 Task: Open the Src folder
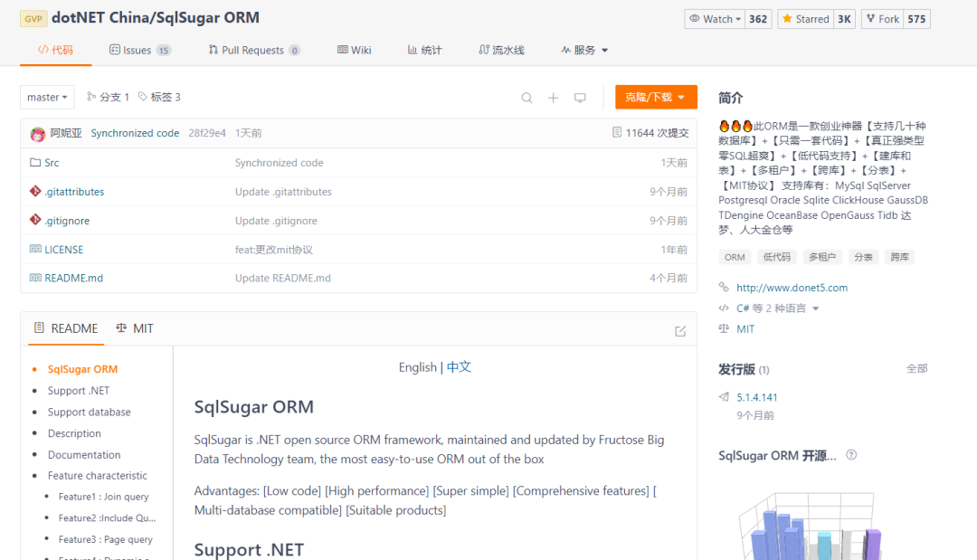(x=52, y=162)
